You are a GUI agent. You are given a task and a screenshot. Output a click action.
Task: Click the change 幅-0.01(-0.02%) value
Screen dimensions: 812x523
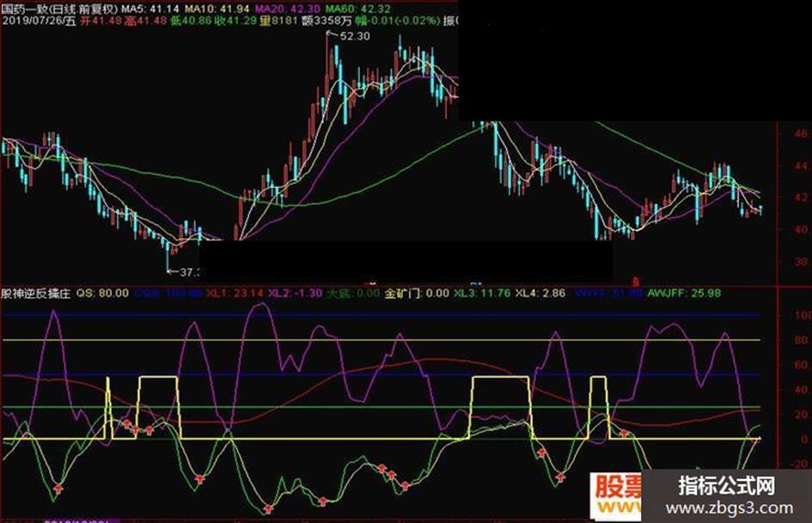[398, 21]
